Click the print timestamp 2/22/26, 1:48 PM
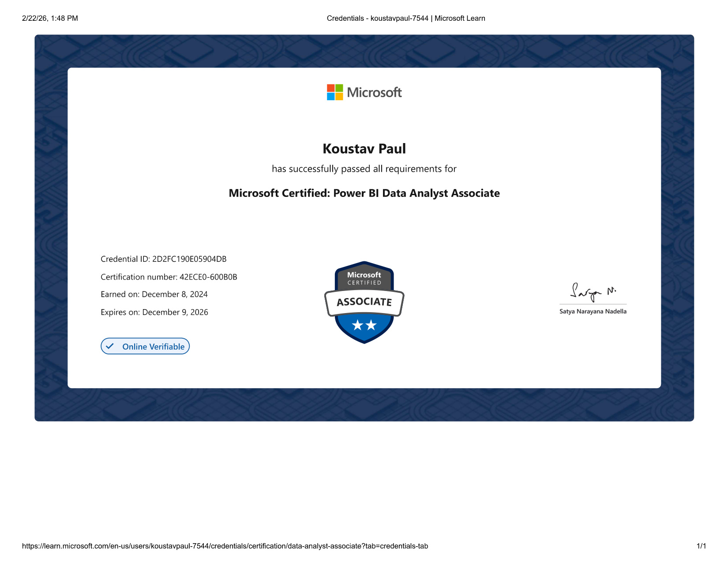 (50, 19)
